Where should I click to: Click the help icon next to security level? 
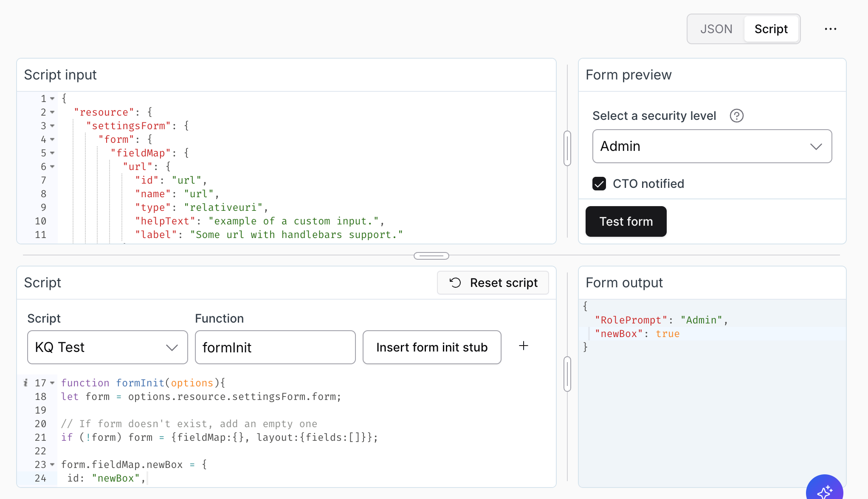click(736, 116)
